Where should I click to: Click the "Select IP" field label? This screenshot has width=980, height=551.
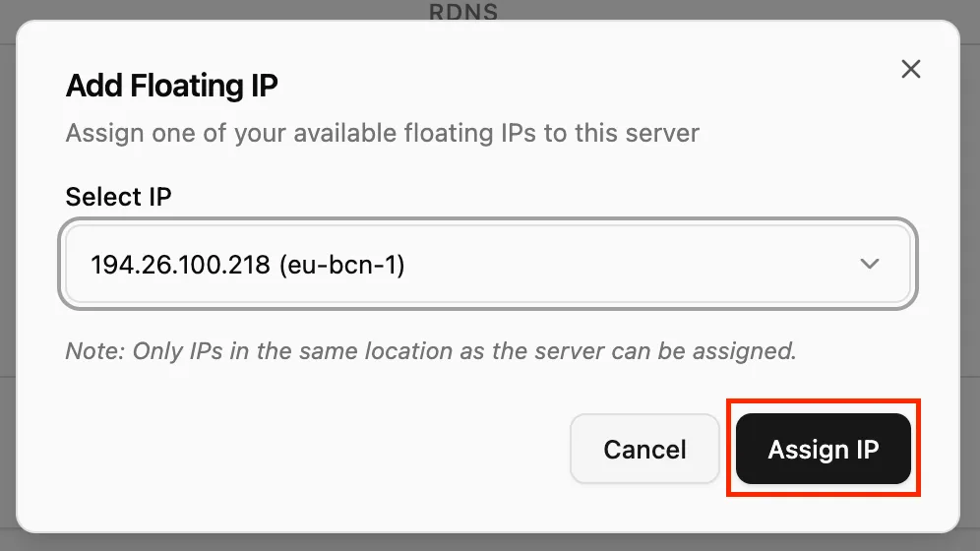tap(118, 197)
